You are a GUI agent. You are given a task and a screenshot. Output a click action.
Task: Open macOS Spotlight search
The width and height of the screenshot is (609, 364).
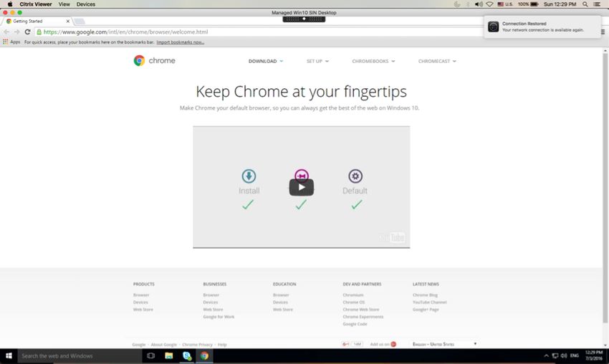pyautogui.click(x=585, y=4)
